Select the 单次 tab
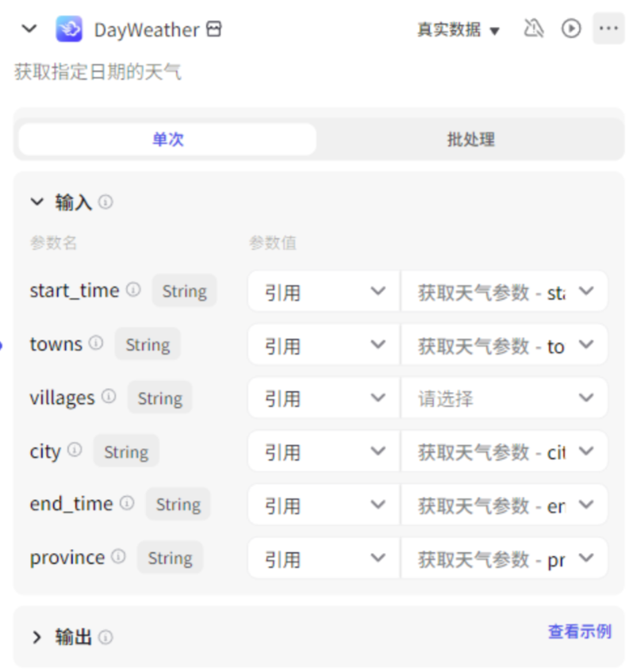Viewport: 629px width, 672px height. [x=167, y=140]
